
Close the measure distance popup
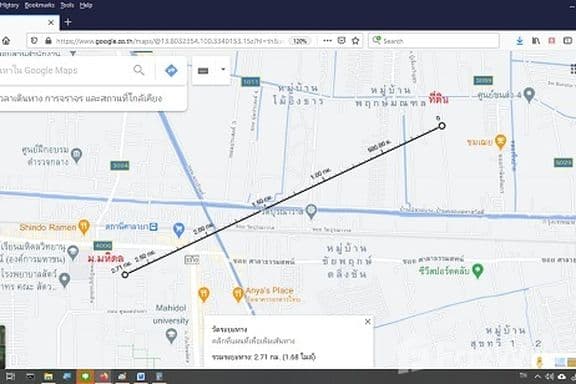click(x=367, y=322)
